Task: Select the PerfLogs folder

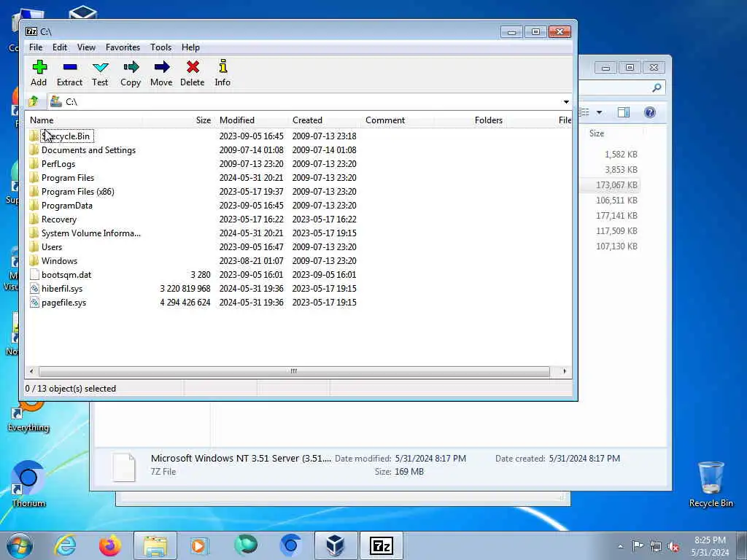Action: point(58,164)
